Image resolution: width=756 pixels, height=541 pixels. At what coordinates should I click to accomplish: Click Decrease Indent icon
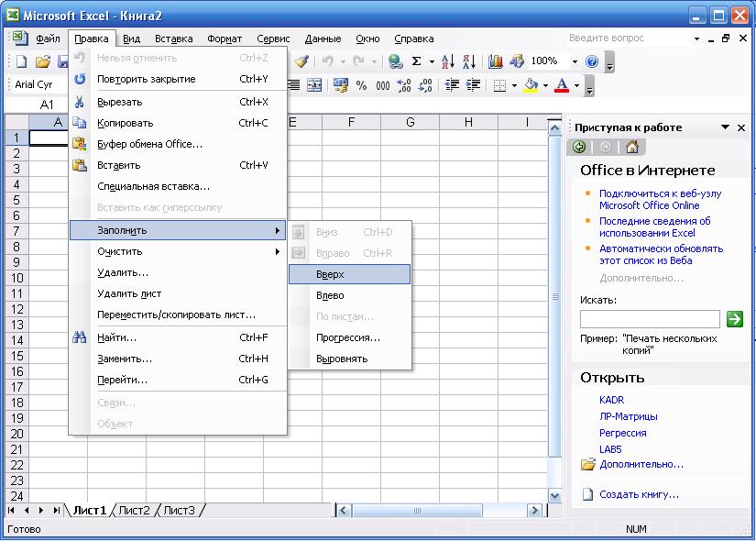(x=452, y=86)
